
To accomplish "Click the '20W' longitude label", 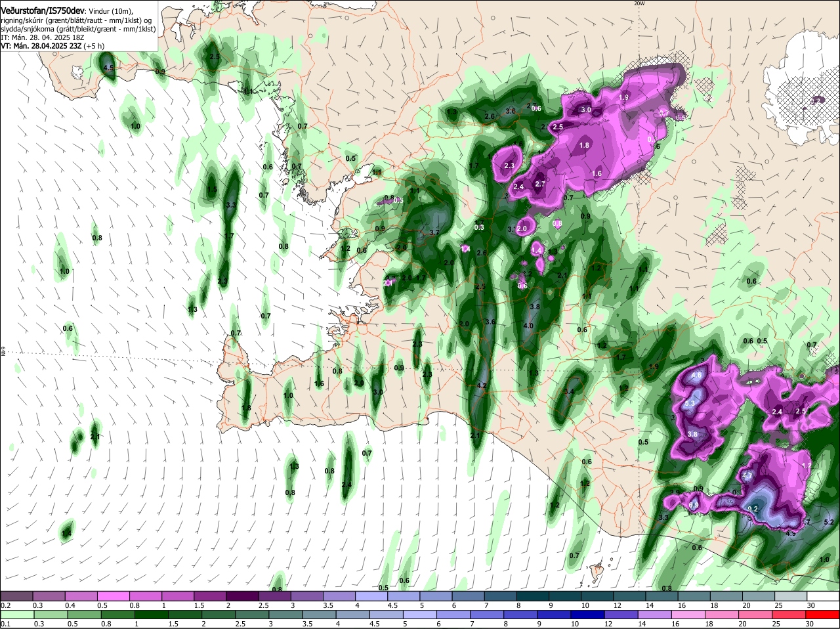I will click(x=640, y=3).
